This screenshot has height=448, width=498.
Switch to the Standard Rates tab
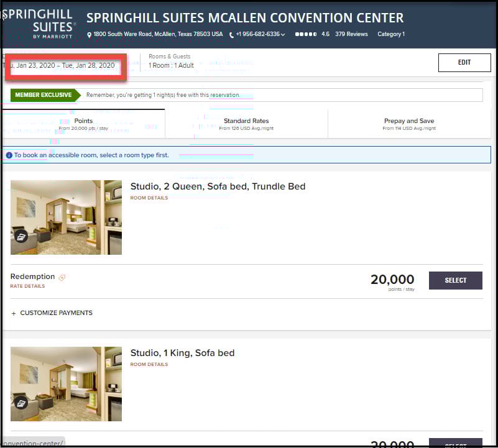tap(246, 124)
